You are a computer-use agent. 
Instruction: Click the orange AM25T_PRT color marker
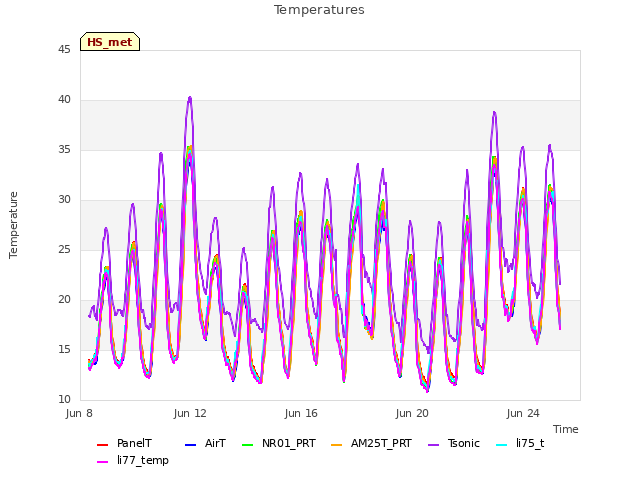[x=336, y=444]
